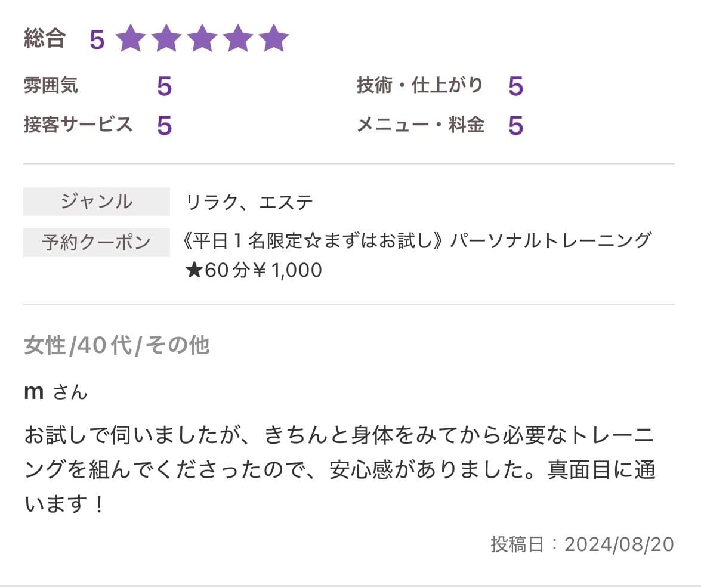Screen dimensions: 701x588
Task: Click the overall score number beside 総合
Action: coord(97,40)
